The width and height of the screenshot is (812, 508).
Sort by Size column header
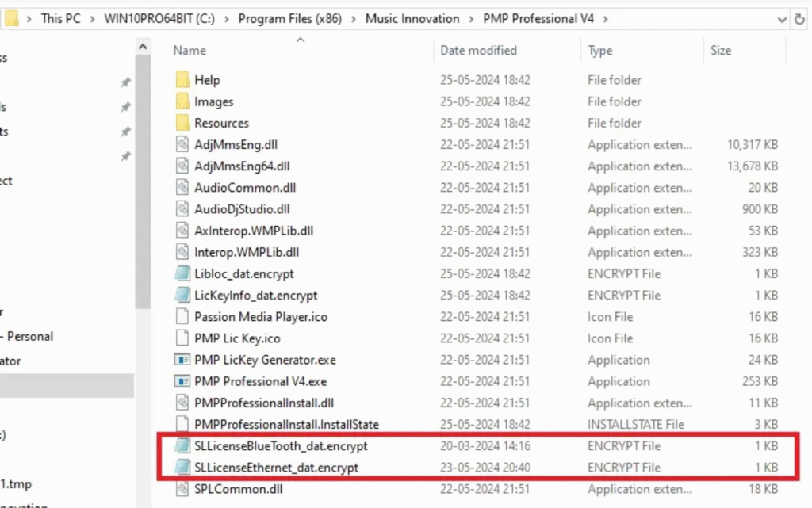tap(721, 50)
